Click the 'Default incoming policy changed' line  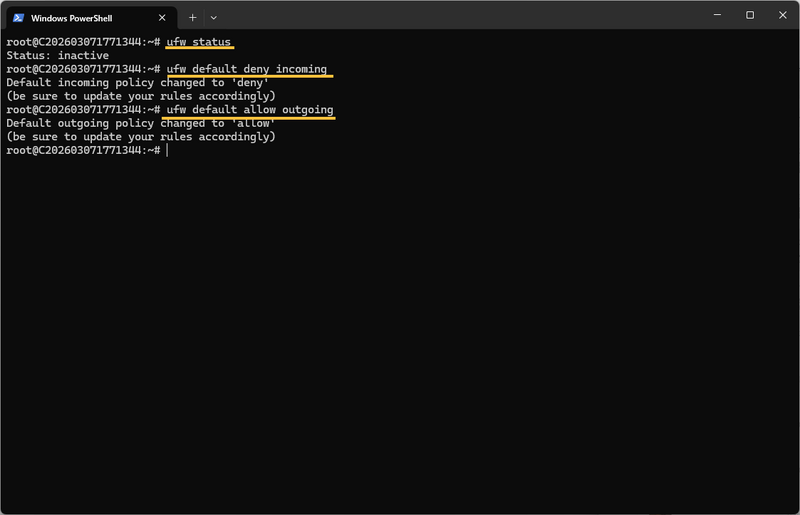pyautogui.click(x=138, y=82)
